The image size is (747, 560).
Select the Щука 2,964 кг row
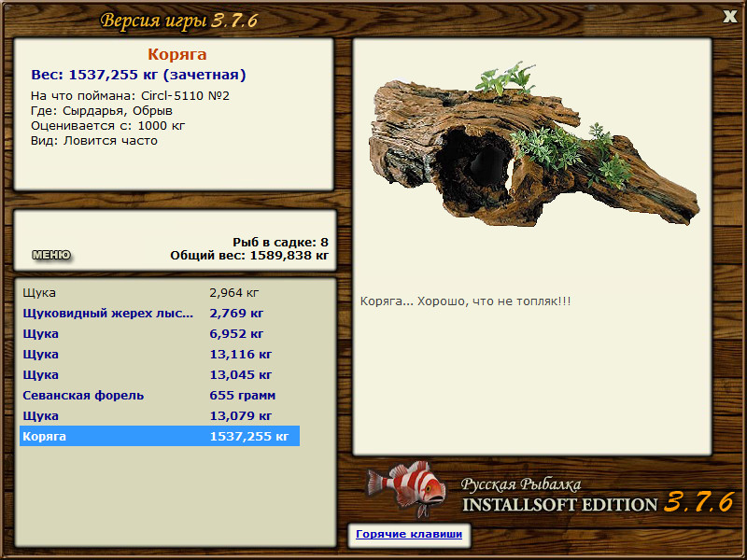(159, 293)
